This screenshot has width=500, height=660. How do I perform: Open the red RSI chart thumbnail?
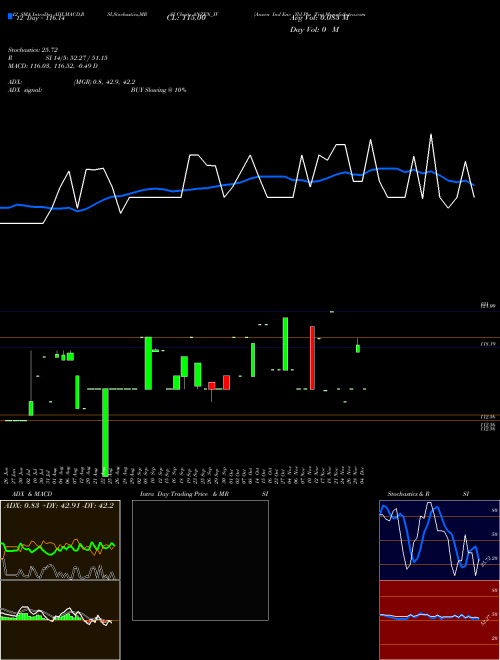(x=439, y=620)
